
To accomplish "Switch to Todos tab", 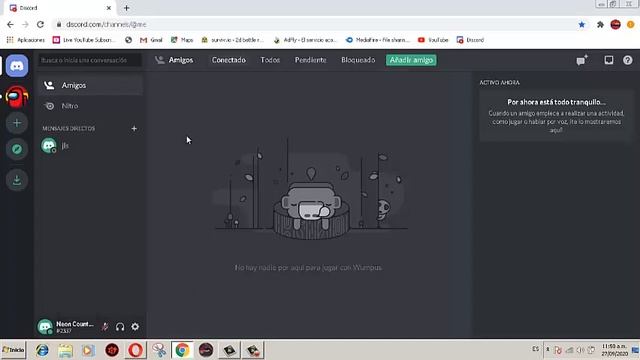I will [x=270, y=60].
